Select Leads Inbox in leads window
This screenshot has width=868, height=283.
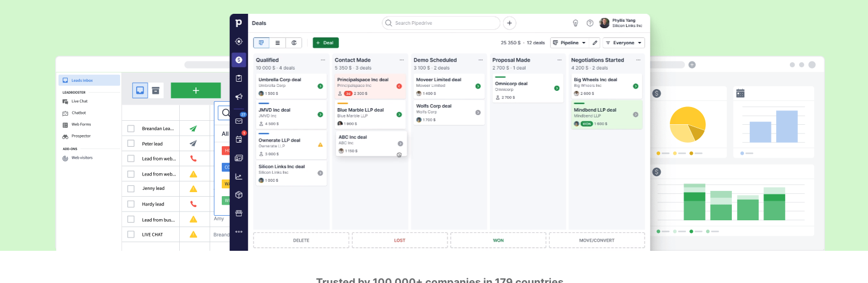pyautogui.click(x=89, y=81)
